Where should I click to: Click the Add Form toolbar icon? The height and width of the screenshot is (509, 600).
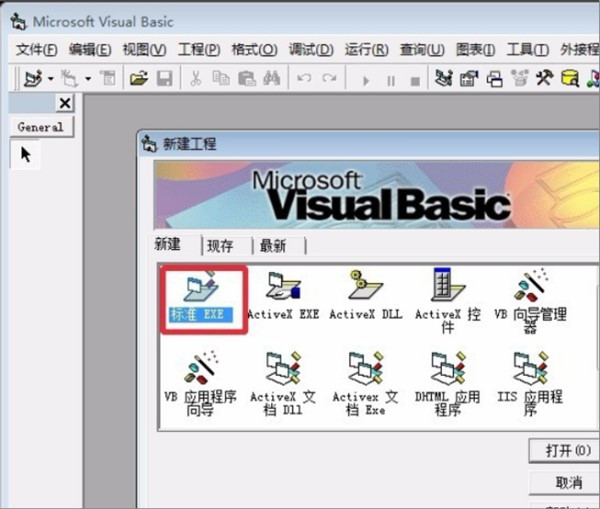click(x=69, y=79)
